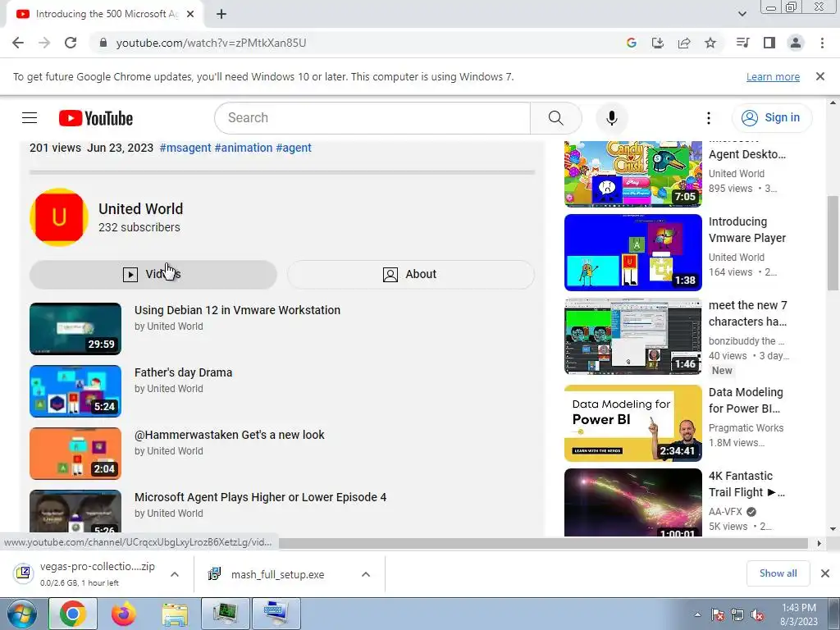Open Using Debian 12 in Vmware Workstation thumbnail
This screenshot has height=630, width=840.
75,329
